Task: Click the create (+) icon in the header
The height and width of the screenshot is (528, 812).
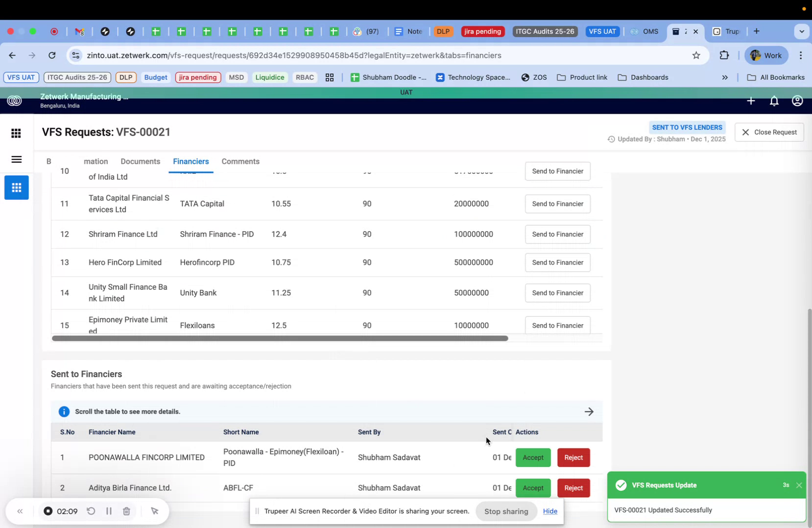Action: tap(751, 101)
